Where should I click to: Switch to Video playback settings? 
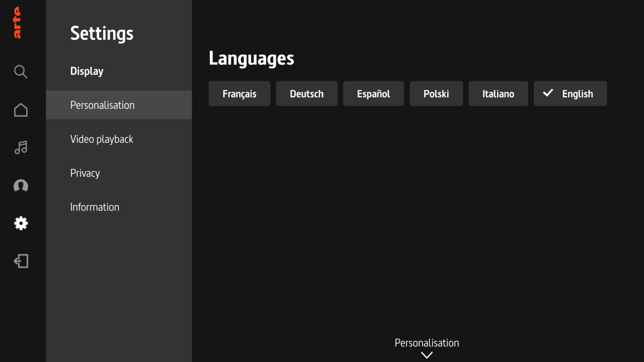point(102,139)
